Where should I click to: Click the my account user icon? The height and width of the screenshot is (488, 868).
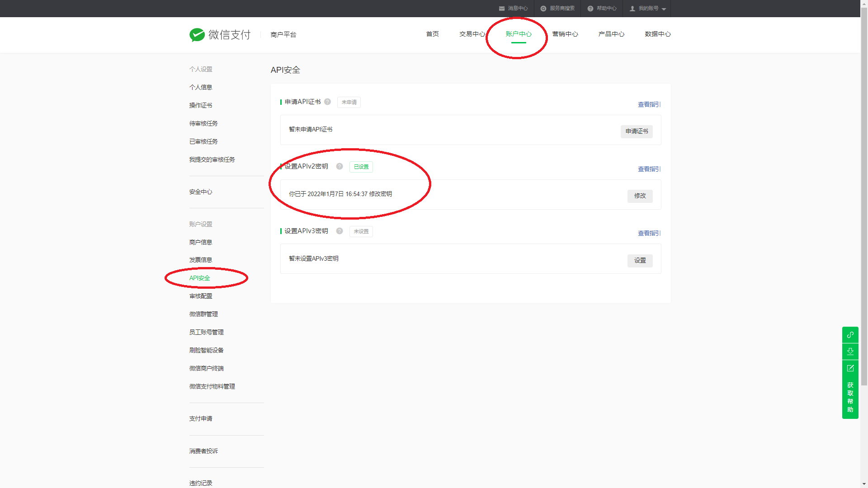pyautogui.click(x=632, y=9)
